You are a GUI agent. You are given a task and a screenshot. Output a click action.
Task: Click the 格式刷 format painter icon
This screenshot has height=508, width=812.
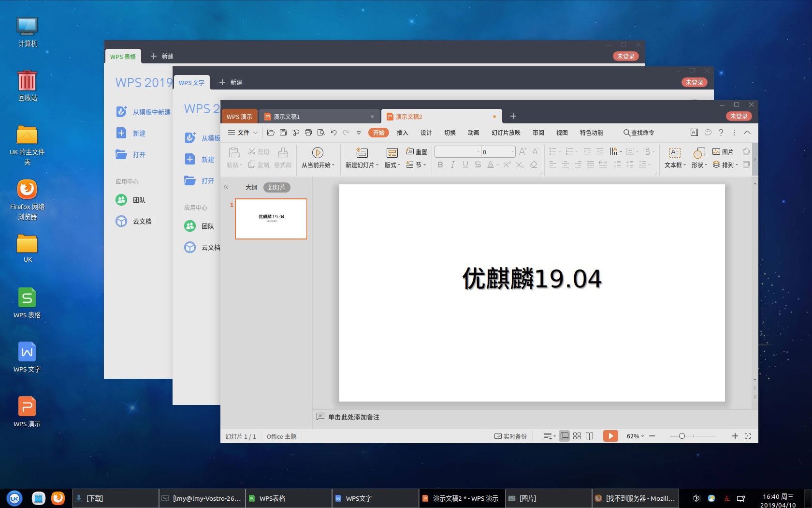click(282, 157)
